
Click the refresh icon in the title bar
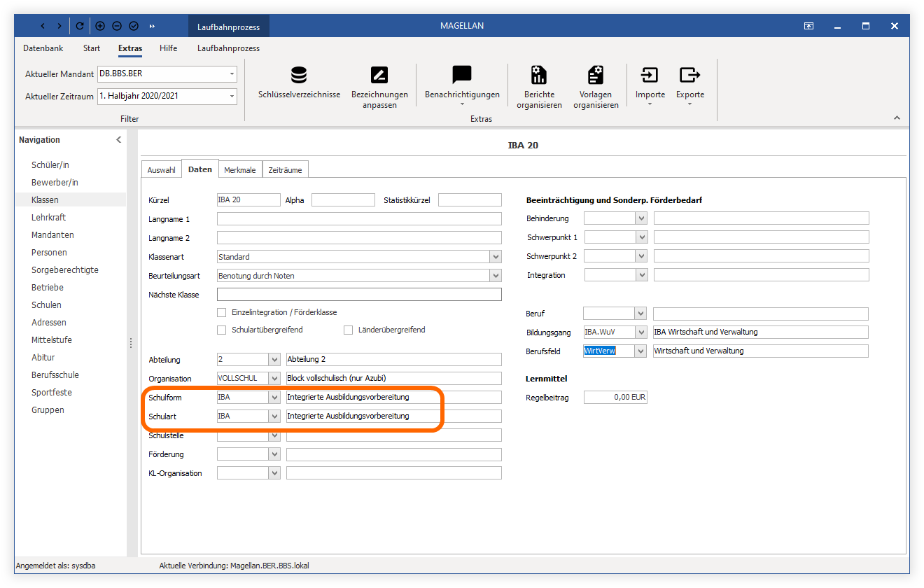[x=80, y=26]
